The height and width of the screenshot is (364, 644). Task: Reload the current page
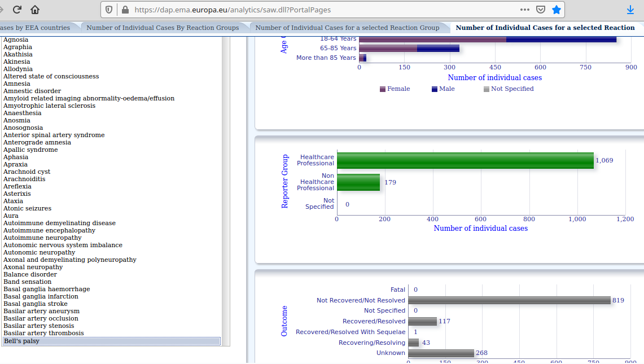click(17, 10)
